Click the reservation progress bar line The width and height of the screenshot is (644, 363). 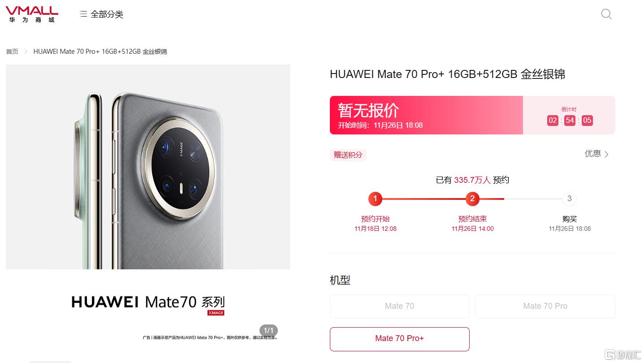coord(472,199)
